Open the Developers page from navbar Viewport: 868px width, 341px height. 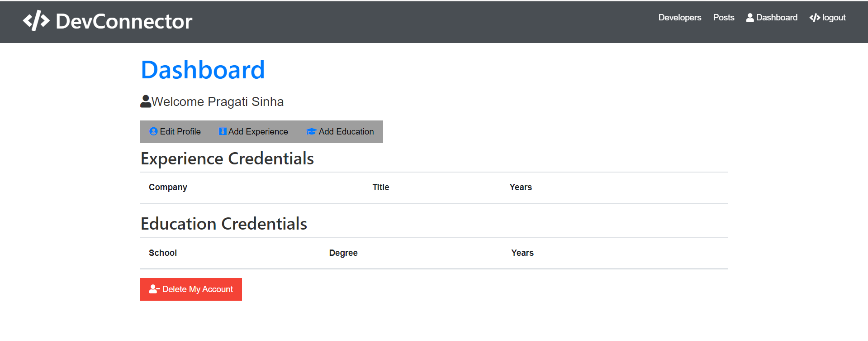(x=679, y=18)
